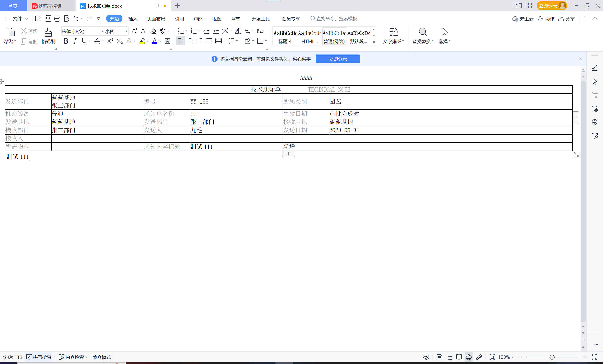Click the plus button below the table
This screenshot has width=603, height=364.
click(288, 154)
